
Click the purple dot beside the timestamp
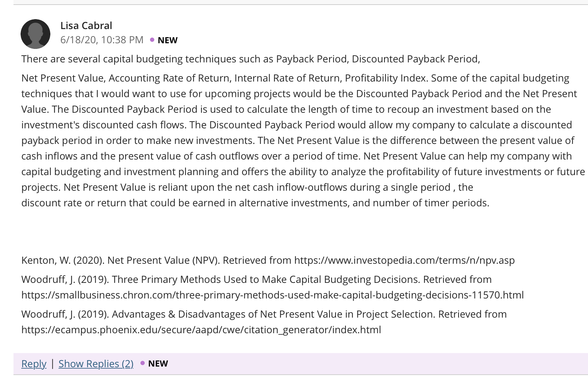click(x=152, y=40)
